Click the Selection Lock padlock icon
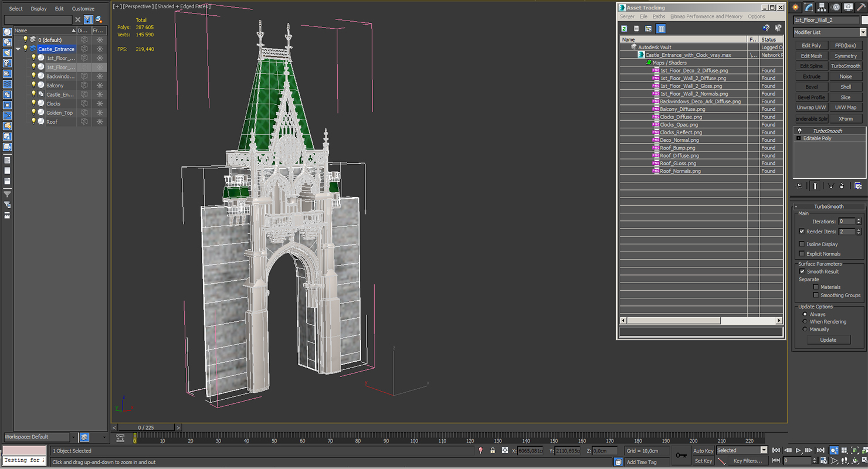Image resolution: width=868 pixels, height=469 pixels. 493,450
